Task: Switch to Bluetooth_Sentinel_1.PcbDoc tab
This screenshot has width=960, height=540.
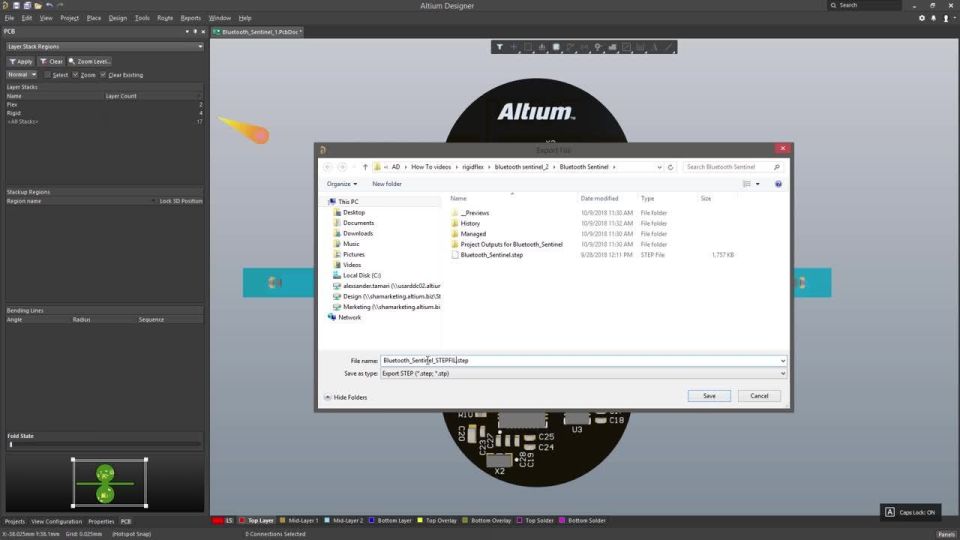Action: [258, 32]
